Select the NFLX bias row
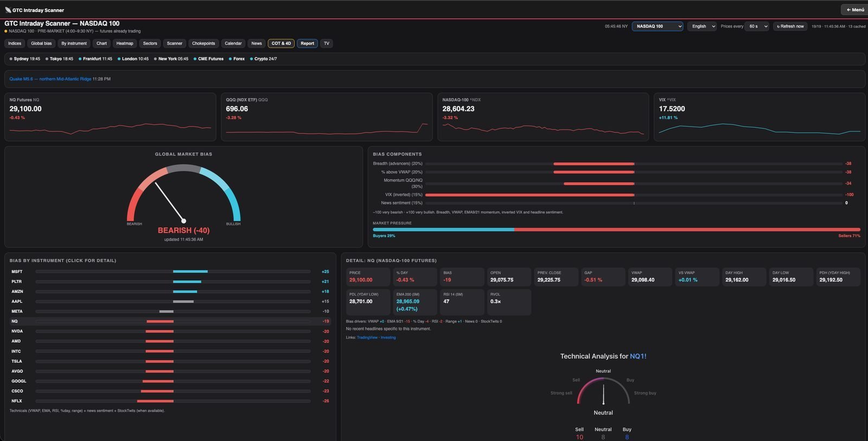 pyautogui.click(x=170, y=401)
